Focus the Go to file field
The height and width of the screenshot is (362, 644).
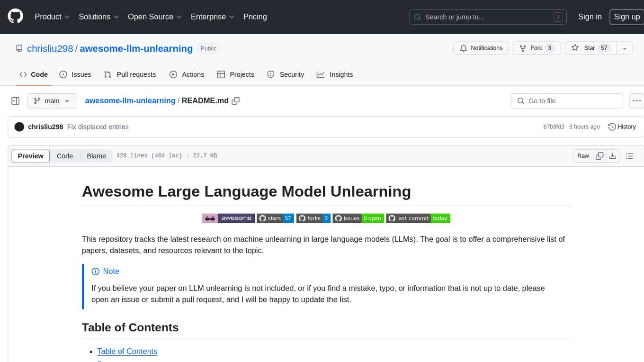[x=567, y=101]
